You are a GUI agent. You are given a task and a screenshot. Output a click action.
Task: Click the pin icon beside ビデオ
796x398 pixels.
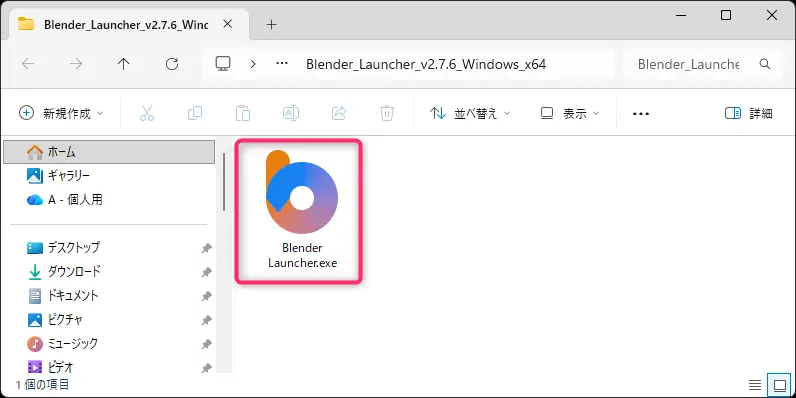[206, 367]
